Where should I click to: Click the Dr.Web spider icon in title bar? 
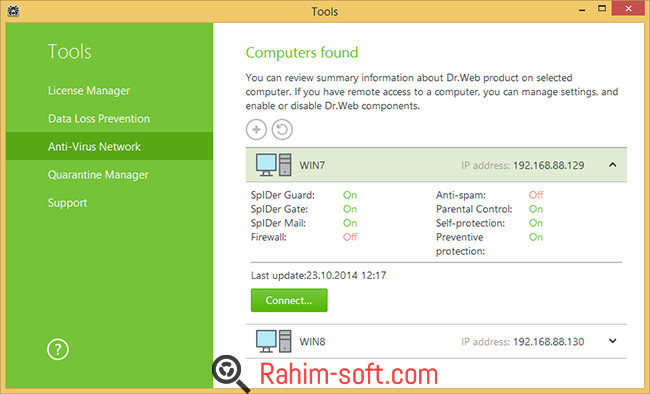pyautogui.click(x=13, y=11)
